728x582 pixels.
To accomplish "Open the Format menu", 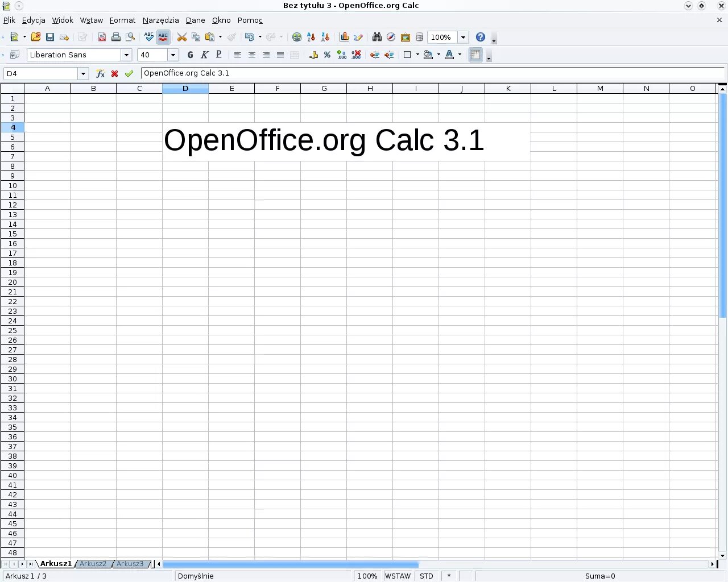I will point(122,20).
